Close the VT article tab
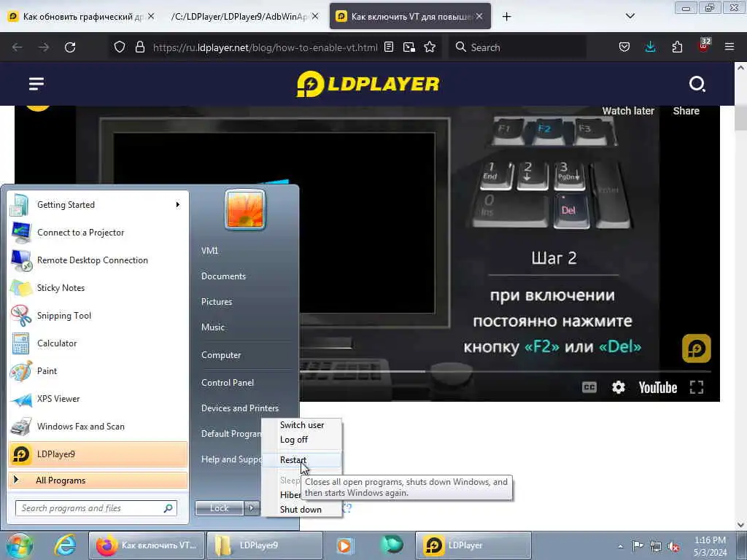 click(x=479, y=17)
